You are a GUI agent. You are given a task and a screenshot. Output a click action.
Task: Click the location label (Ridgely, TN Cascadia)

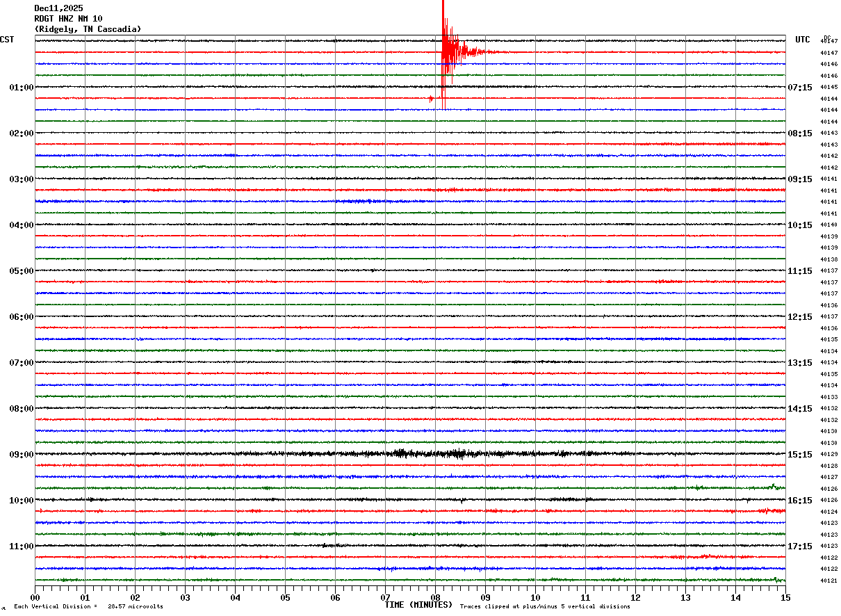[88, 29]
